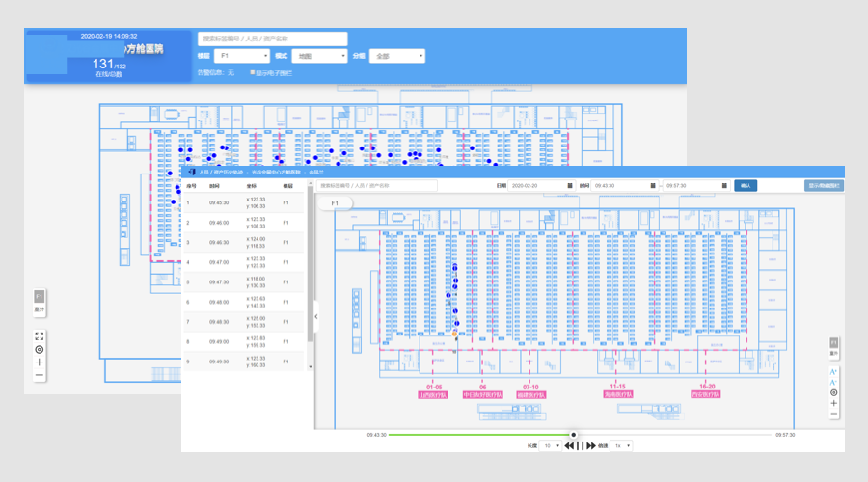The image size is (868, 482).
Task: Zoom in using plus icon on left map
Action: pos(40,362)
